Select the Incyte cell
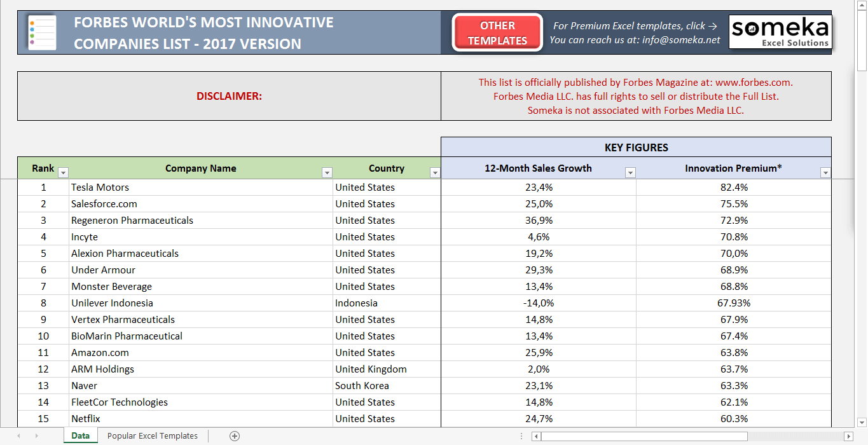This screenshot has width=868, height=445. point(201,237)
